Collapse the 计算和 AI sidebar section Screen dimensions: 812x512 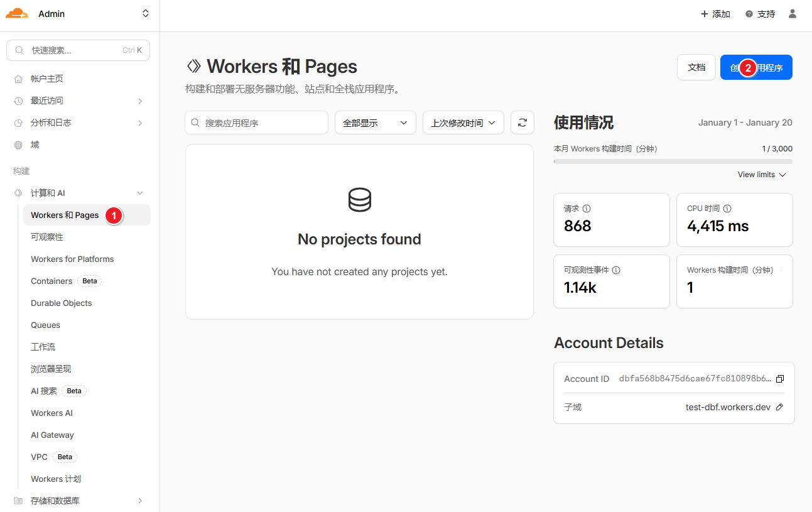click(x=140, y=193)
